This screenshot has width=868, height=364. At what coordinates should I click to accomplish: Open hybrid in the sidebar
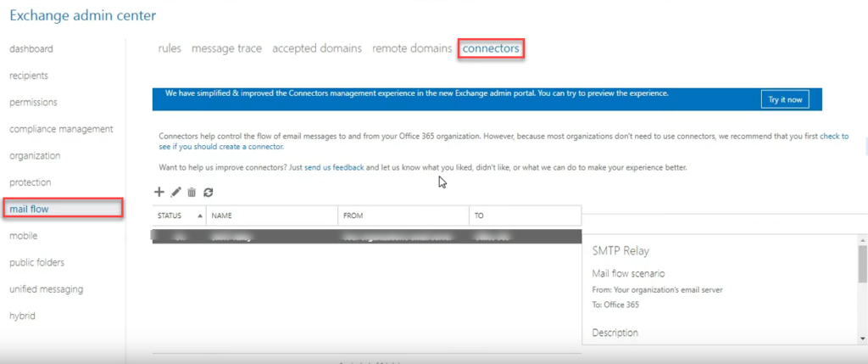[x=23, y=316]
